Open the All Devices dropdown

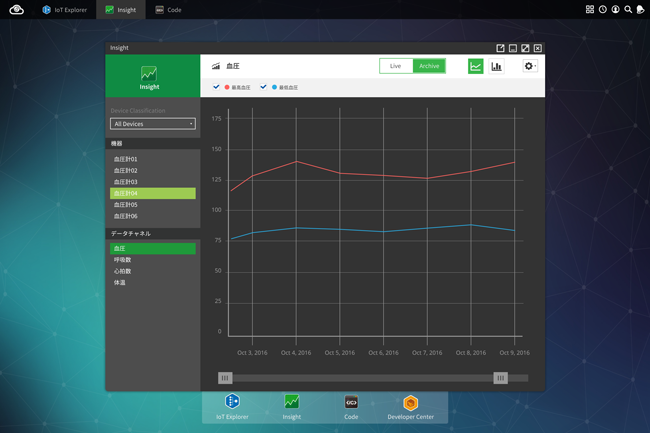pos(153,124)
